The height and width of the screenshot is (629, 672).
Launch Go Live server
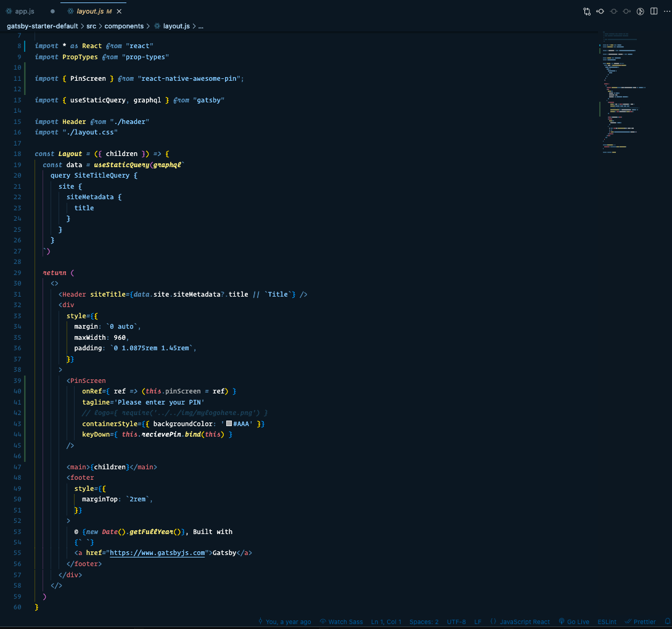coord(574,622)
